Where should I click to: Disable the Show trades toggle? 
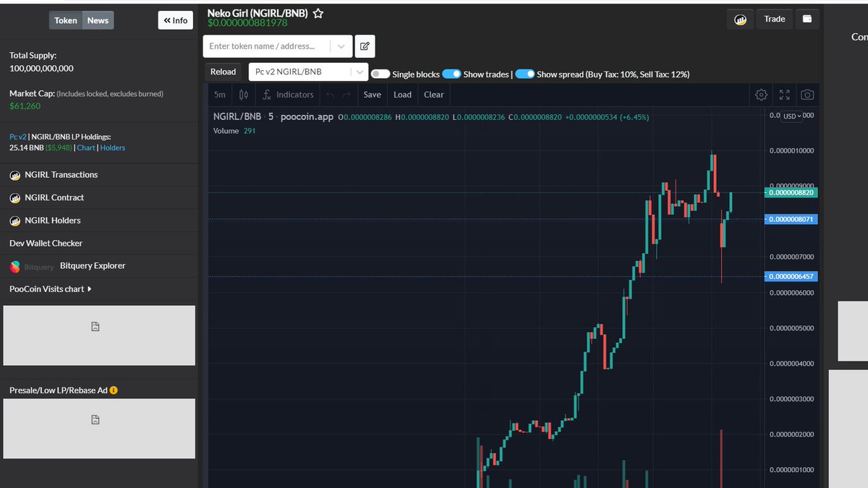(452, 74)
